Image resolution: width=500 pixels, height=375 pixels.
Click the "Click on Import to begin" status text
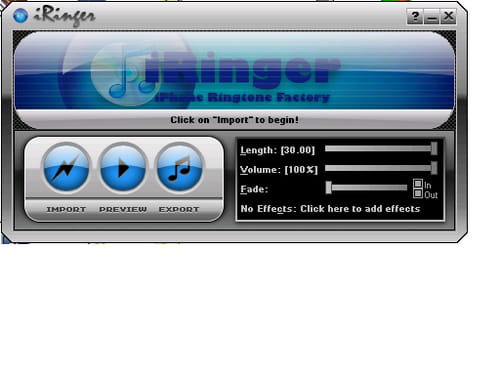tap(234, 120)
